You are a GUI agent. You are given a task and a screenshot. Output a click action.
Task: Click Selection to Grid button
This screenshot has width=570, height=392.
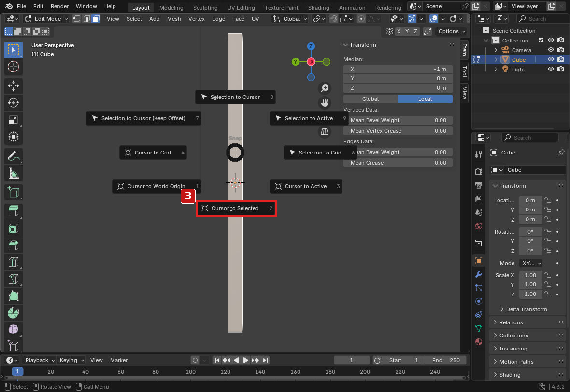click(x=320, y=153)
